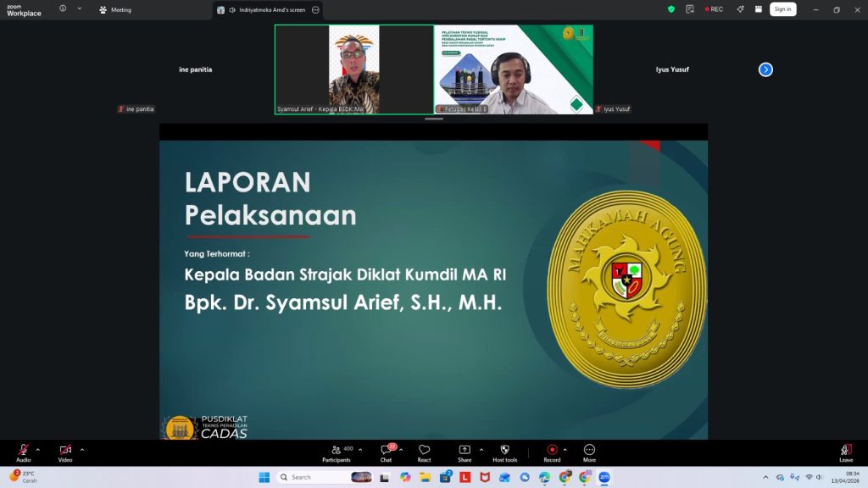Click the Leave meeting button
This screenshot has width=868, height=488.
pos(845,451)
